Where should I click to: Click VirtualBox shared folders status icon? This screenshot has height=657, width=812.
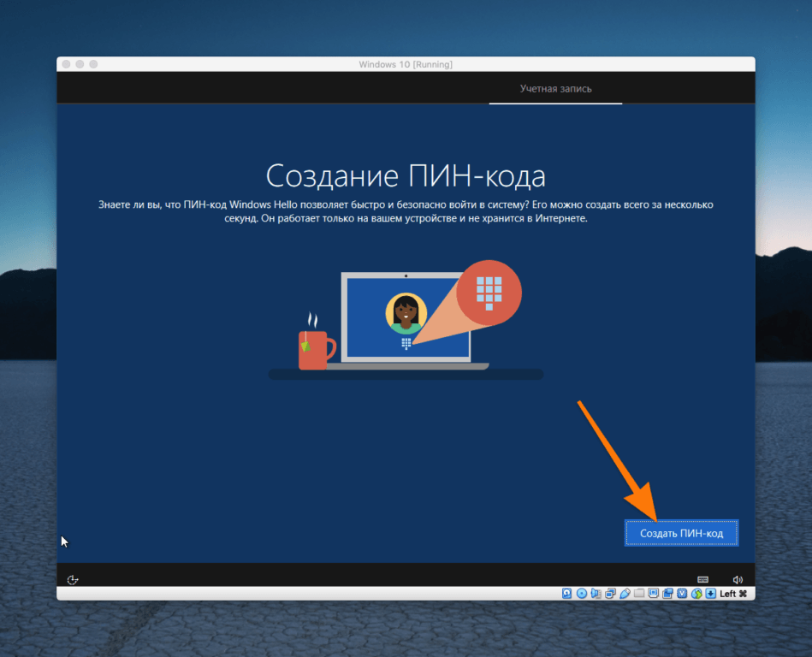click(639, 593)
